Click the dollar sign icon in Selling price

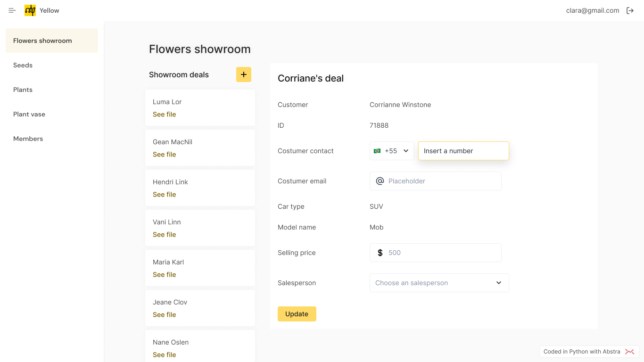[x=380, y=253]
